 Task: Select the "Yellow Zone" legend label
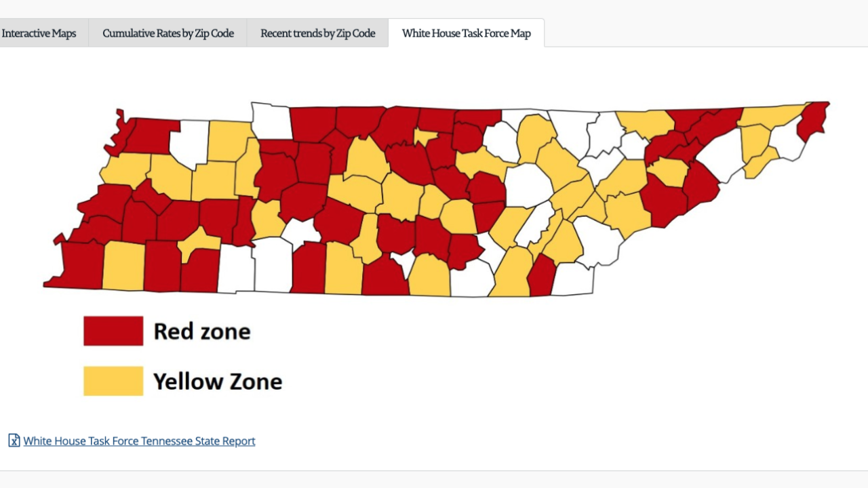coord(217,381)
